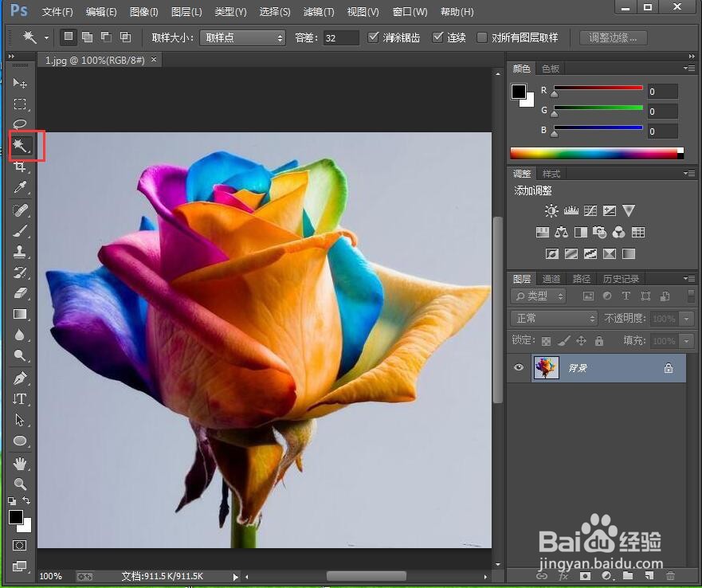702x588 pixels.
Task: Switch to the Channels (通道) tab
Action: point(551,279)
